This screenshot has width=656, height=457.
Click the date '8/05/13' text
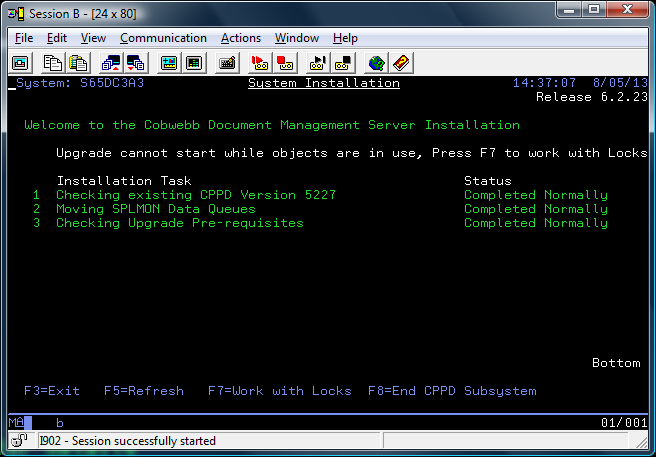620,83
